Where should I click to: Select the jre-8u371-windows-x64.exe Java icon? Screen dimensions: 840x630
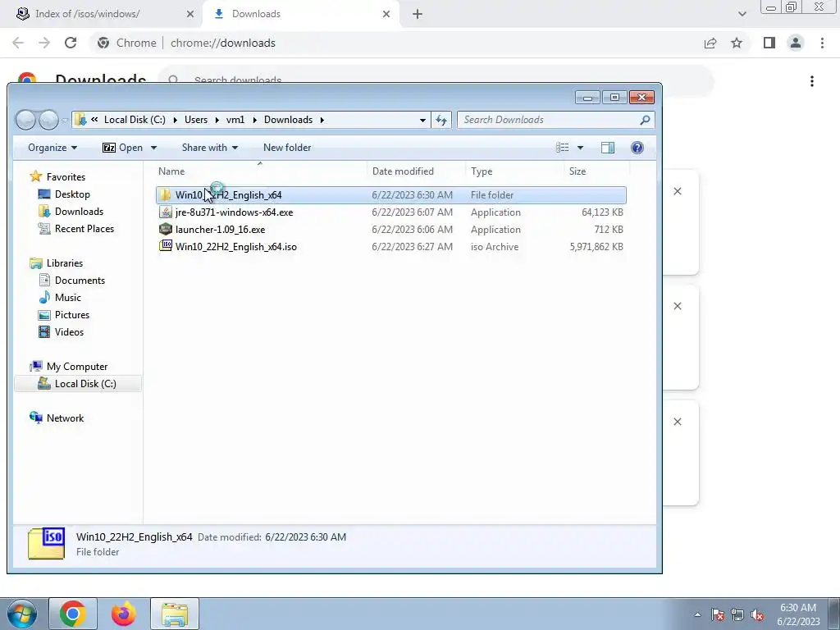pos(166,212)
